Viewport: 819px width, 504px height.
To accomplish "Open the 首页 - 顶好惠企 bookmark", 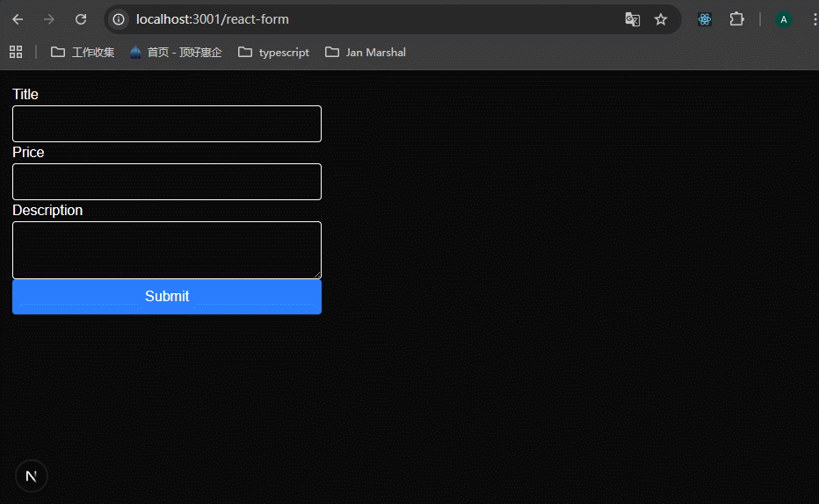I will pyautogui.click(x=175, y=52).
